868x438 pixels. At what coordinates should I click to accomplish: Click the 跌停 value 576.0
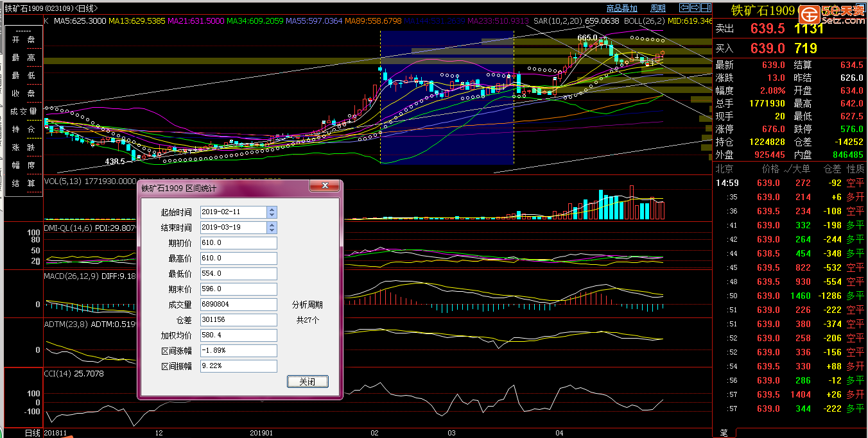click(x=851, y=129)
